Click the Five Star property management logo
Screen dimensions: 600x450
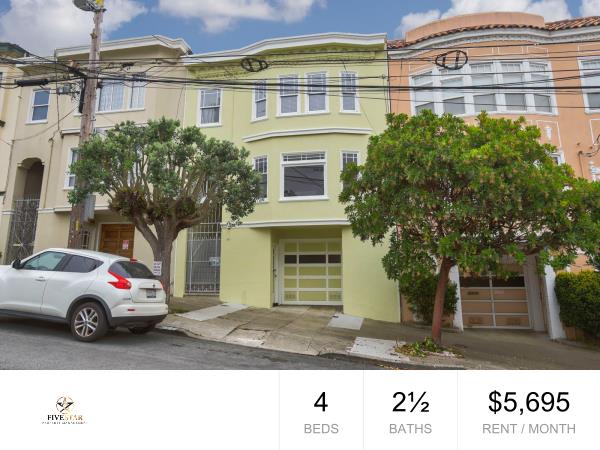point(64,410)
